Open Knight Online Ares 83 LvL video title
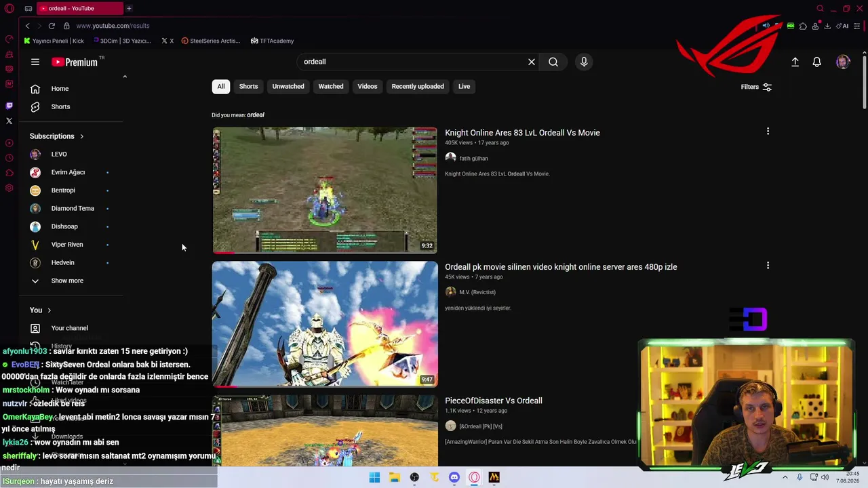Screen dimensions: 868x488 (x=522, y=133)
